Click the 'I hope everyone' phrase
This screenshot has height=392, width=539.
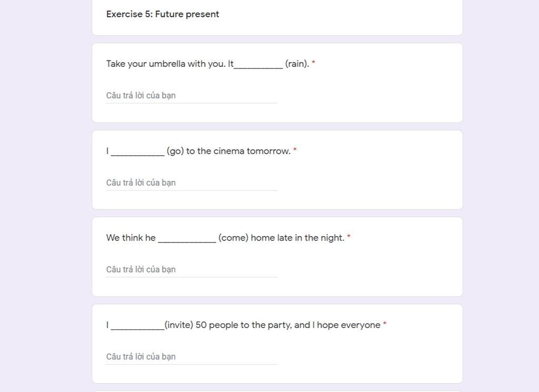coord(346,325)
